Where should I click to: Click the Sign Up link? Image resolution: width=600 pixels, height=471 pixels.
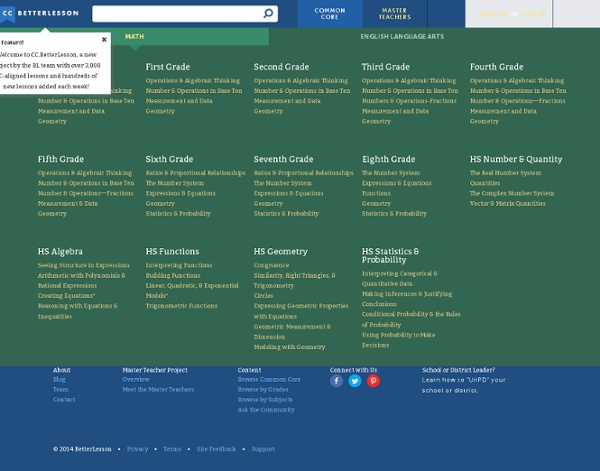(494, 14)
